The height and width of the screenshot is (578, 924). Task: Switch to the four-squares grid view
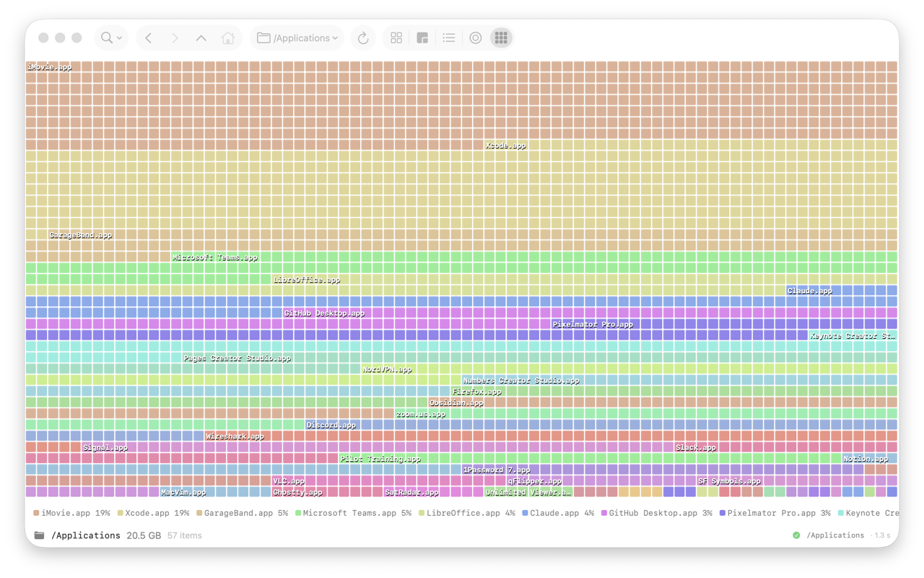pos(396,38)
